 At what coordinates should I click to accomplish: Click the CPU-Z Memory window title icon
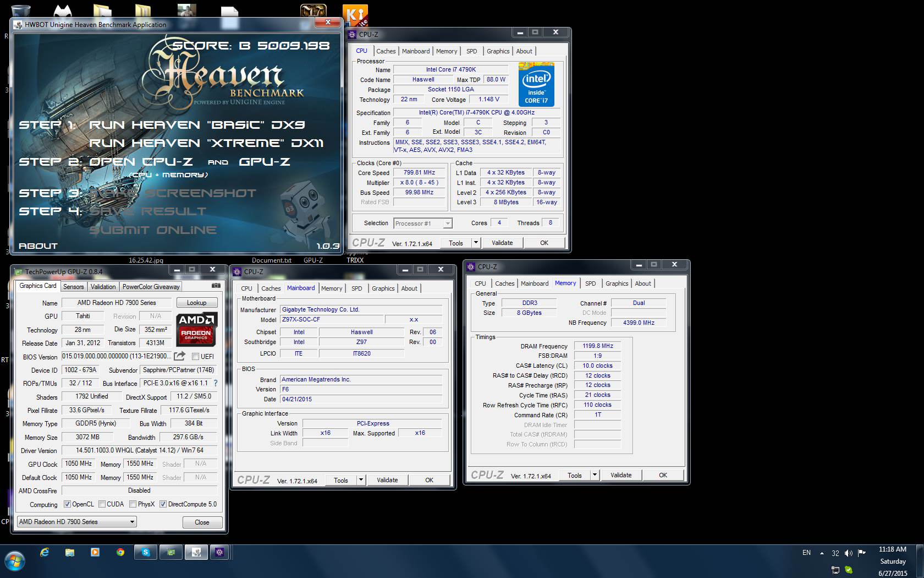(471, 267)
